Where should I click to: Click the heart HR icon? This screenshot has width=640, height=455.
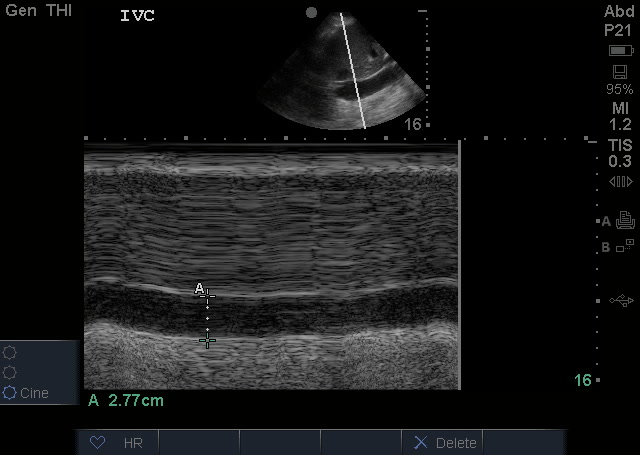(98, 442)
